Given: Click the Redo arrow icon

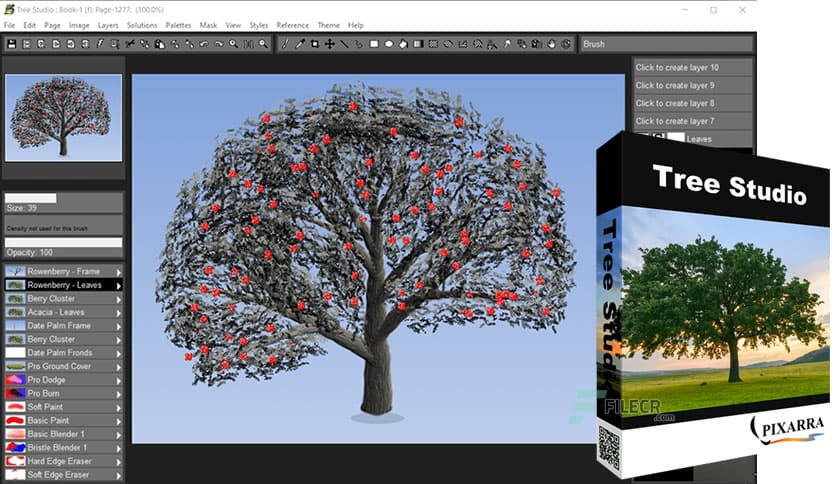Looking at the screenshot, I should pos(219,44).
